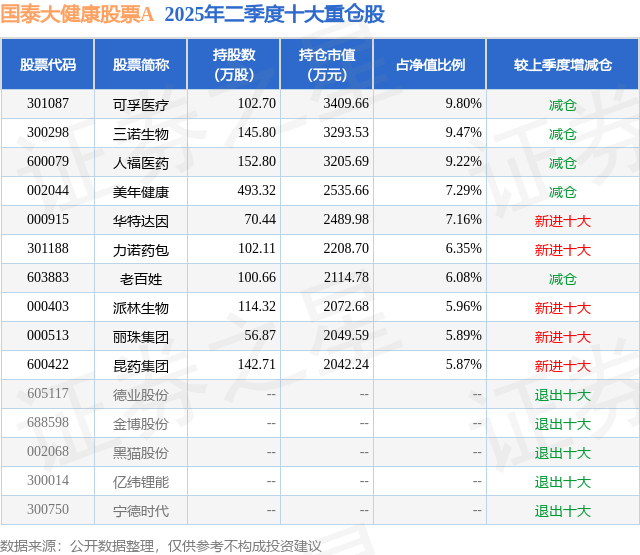Select stock code 002044
The height and width of the screenshot is (555, 640).
click(x=48, y=191)
